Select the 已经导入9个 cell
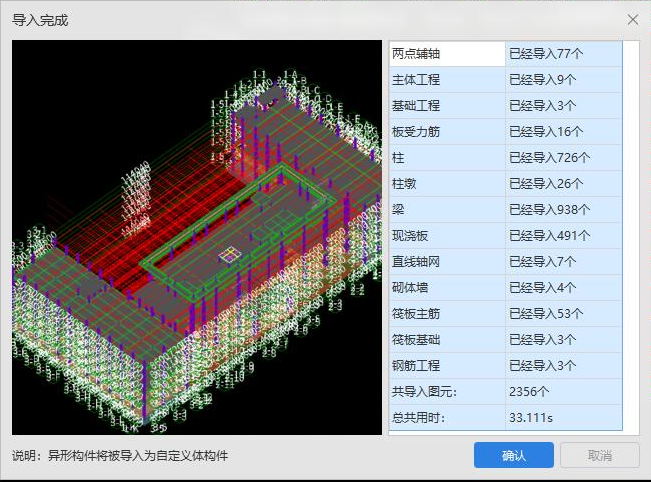This screenshot has height=482, width=651. (564, 80)
